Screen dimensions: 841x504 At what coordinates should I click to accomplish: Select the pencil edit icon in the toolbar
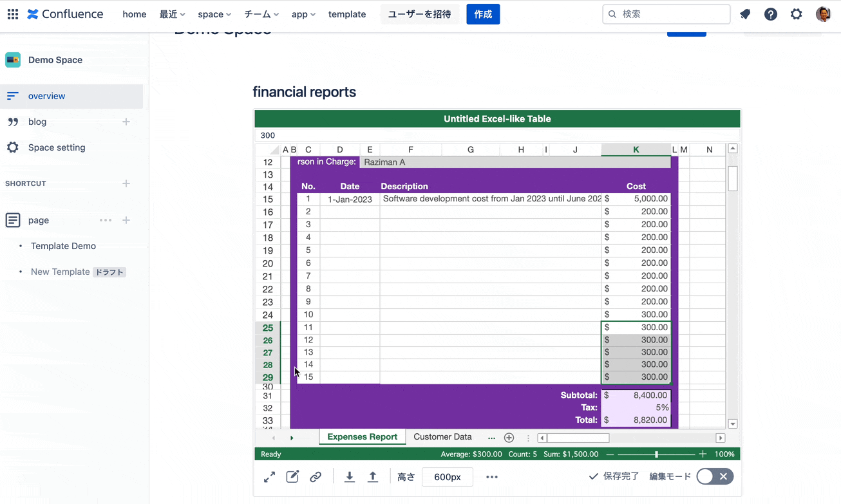[x=292, y=476]
